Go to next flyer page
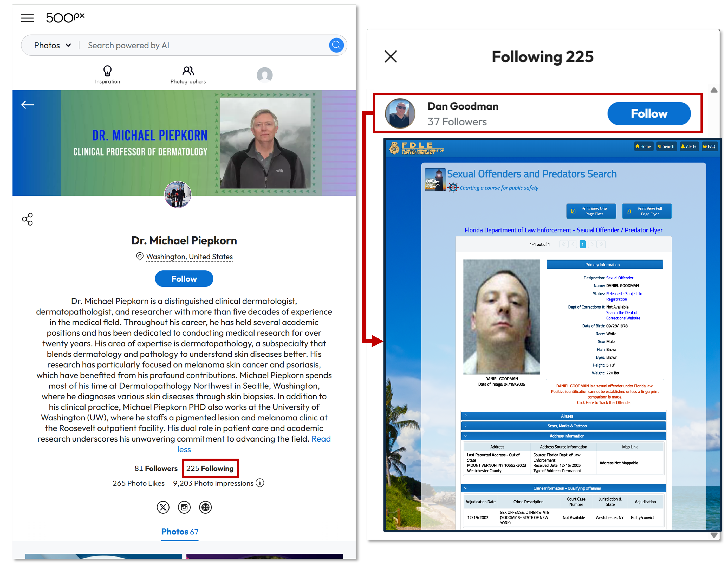728x563 pixels. tap(592, 245)
